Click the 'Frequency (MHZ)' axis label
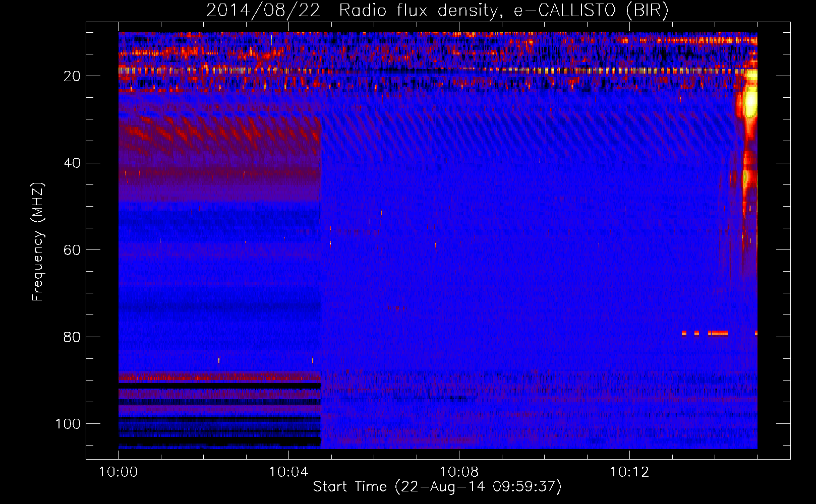 pos(38,242)
